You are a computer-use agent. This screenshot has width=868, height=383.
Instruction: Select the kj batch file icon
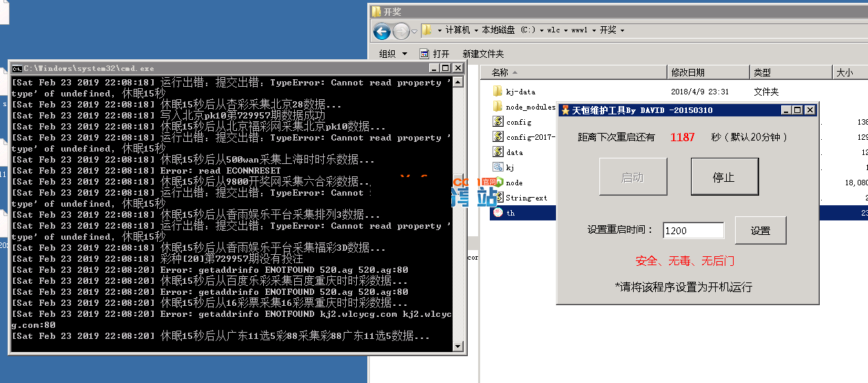click(498, 167)
